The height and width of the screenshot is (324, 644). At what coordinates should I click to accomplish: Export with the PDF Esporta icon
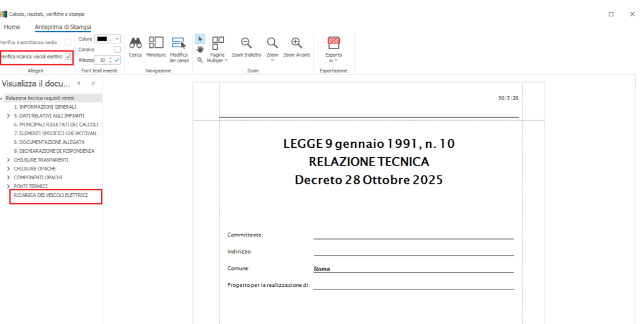click(333, 43)
